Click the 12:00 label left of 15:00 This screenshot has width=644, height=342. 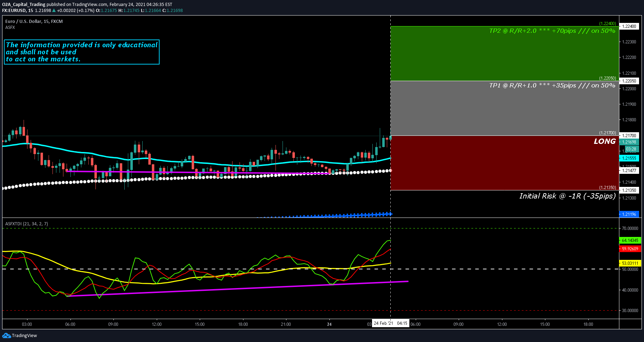(156, 324)
